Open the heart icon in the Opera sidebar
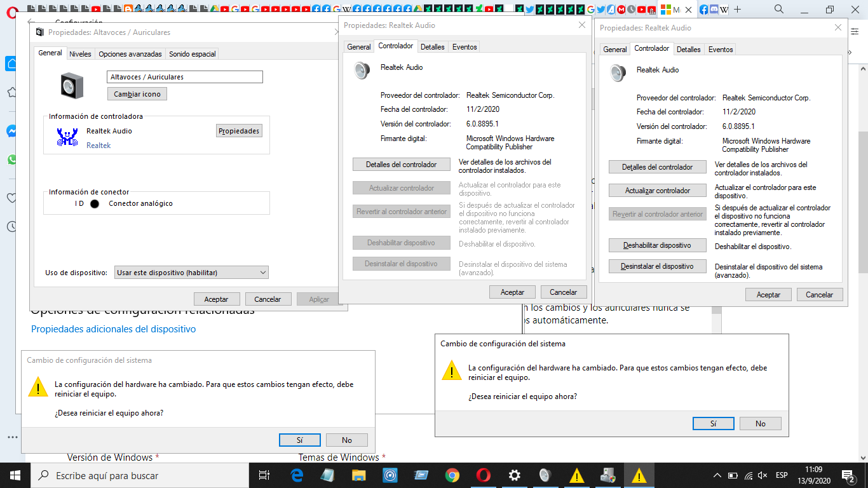The height and width of the screenshot is (488, 868). [x=12, y=198]
